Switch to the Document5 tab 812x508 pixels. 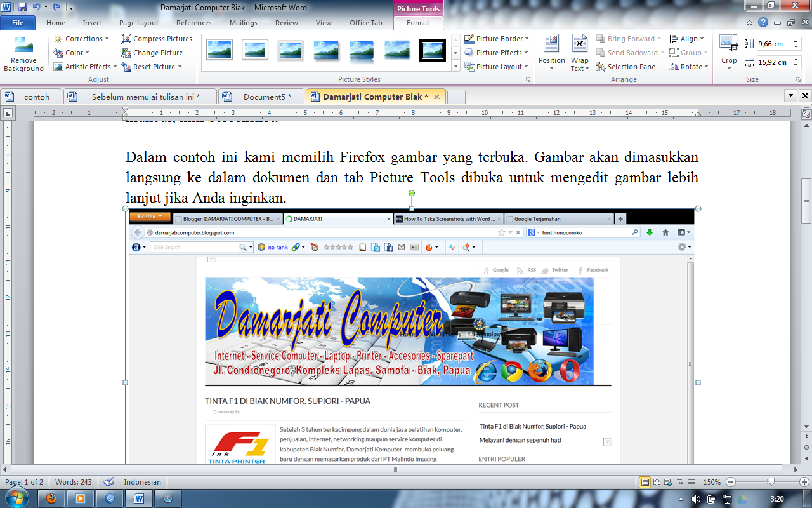coord(261,97)
